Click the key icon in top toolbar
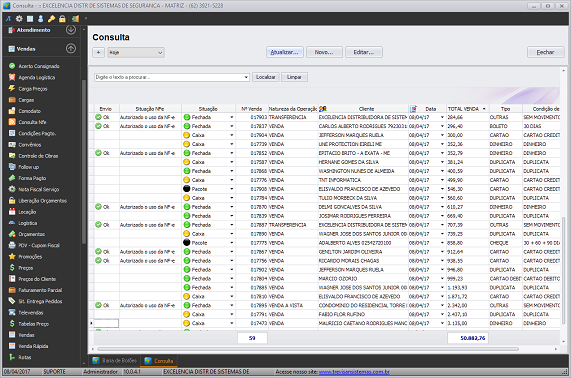 coord(51,19)
